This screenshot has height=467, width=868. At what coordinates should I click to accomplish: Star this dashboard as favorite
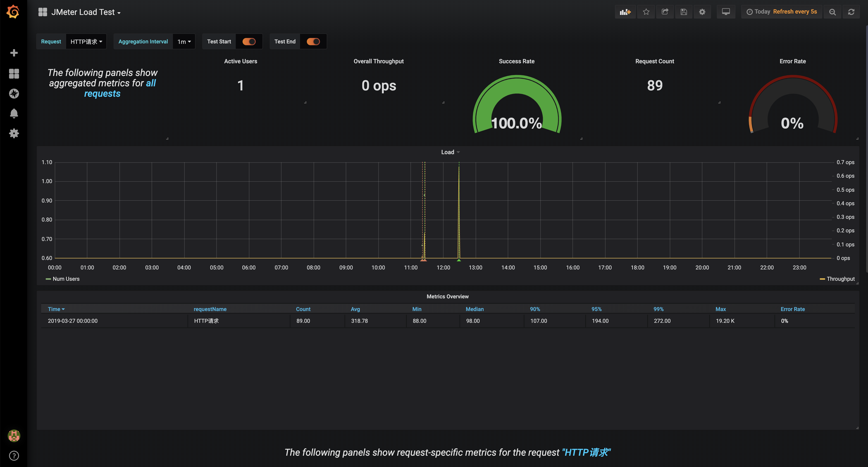[x=646, y=12]
